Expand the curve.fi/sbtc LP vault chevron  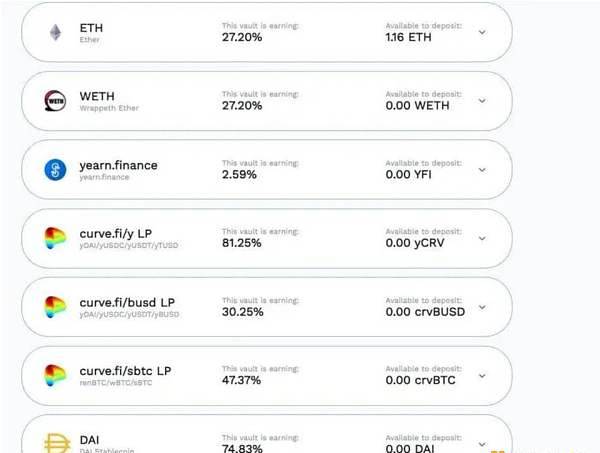point(482,375)
